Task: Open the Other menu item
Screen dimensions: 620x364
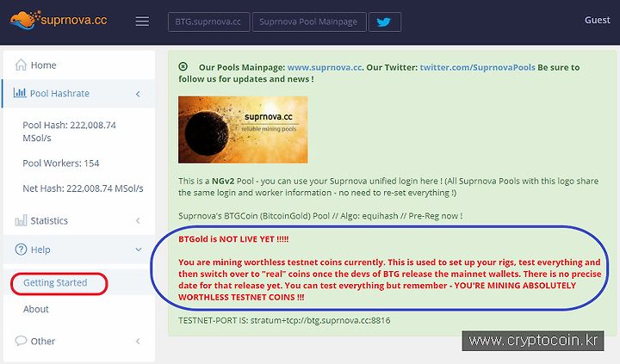Action: coord(79,341)
